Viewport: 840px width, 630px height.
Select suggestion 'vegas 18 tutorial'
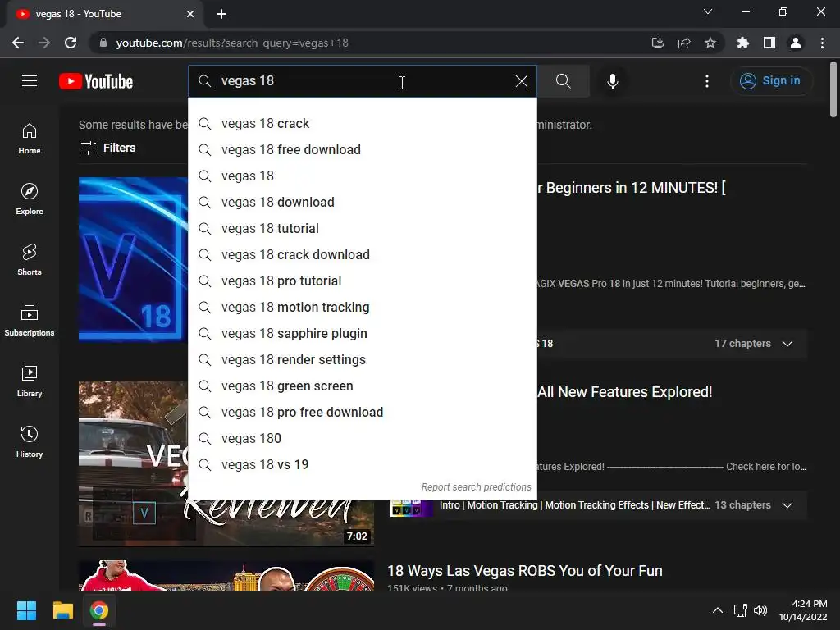pyautogui.click(x=363, y=228)
